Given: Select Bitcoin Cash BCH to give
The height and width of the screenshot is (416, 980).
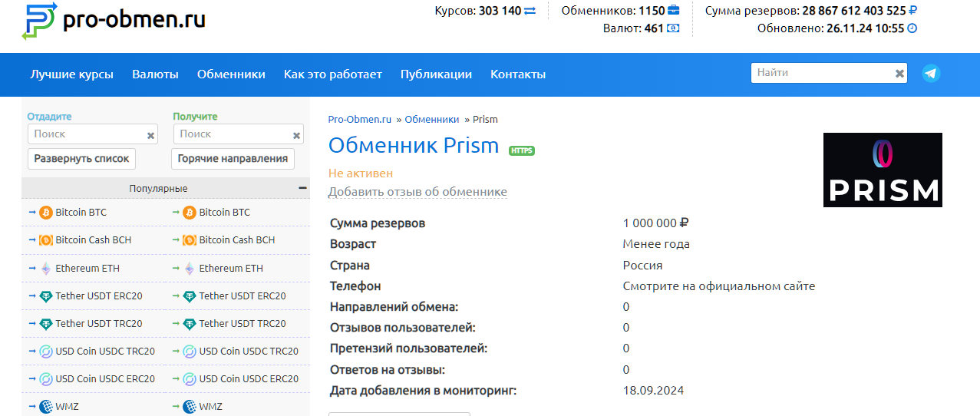Looking at the screenshot, I should point(93,240).
